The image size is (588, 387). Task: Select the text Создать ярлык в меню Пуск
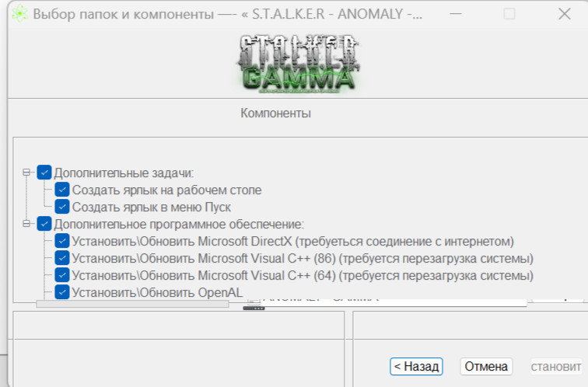click(x=152, y=207)
